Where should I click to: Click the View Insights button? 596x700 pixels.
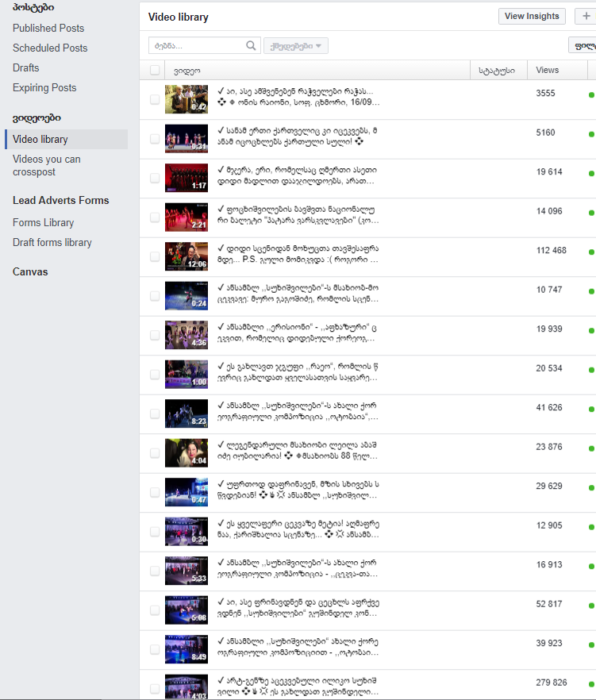[532, 16]
